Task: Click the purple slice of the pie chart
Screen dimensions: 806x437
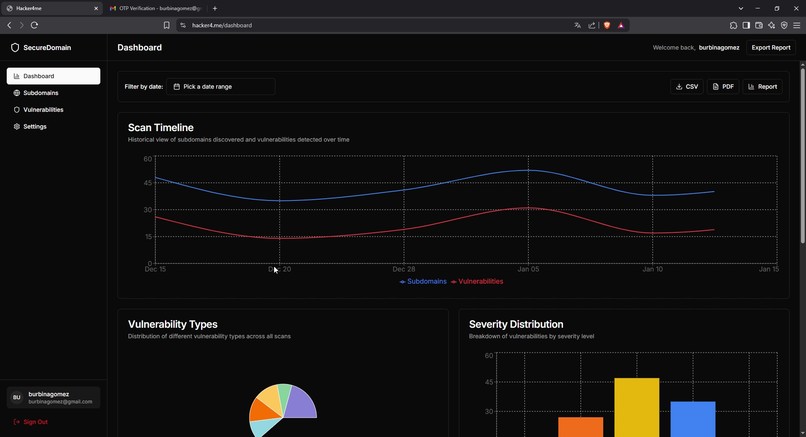Action: click(301, 404)
